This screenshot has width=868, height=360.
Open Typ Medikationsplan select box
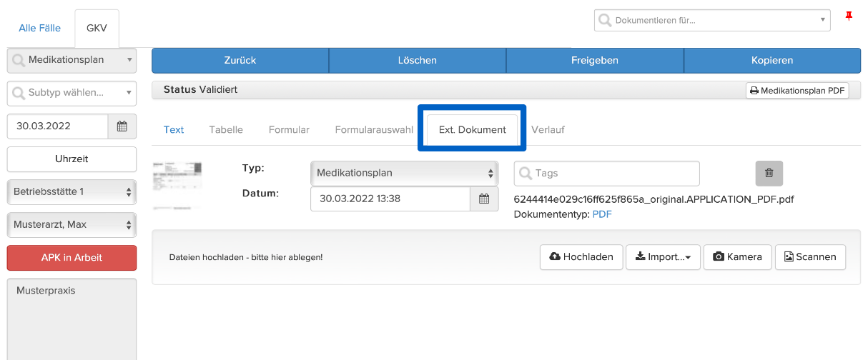pyautogui.click(x=405, y=173)
